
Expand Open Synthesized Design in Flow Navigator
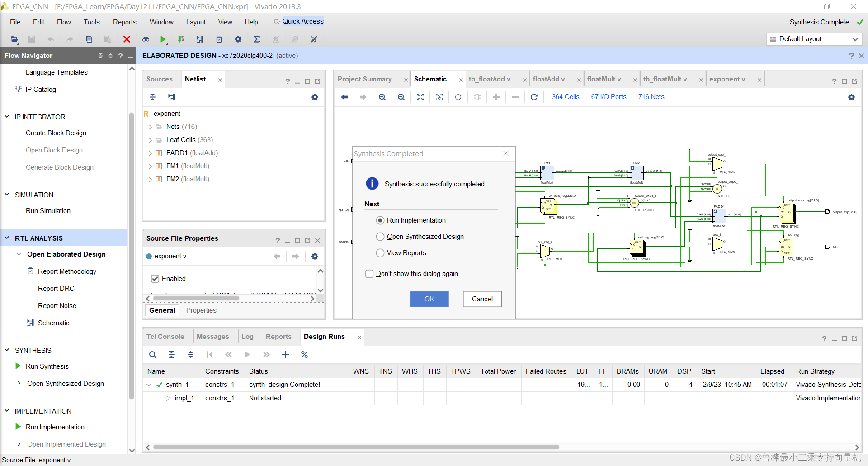[19, 384]
